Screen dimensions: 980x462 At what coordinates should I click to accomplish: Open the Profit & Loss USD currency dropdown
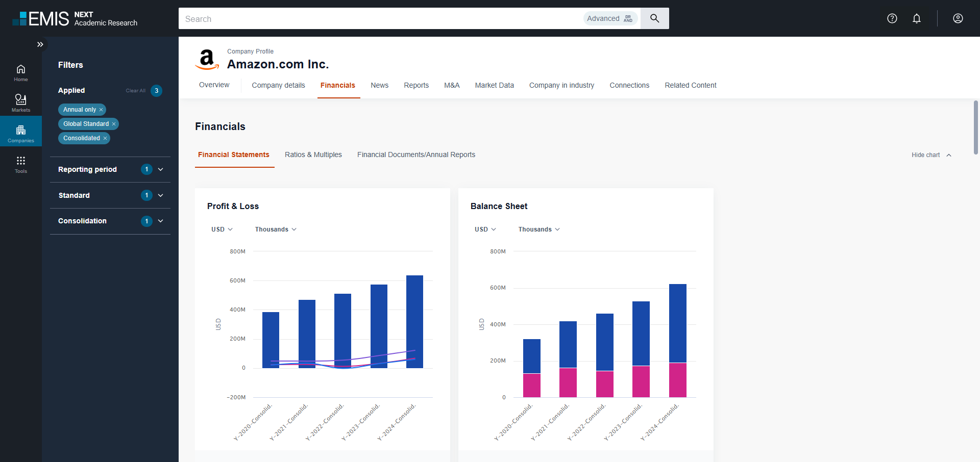pos(222,229)
